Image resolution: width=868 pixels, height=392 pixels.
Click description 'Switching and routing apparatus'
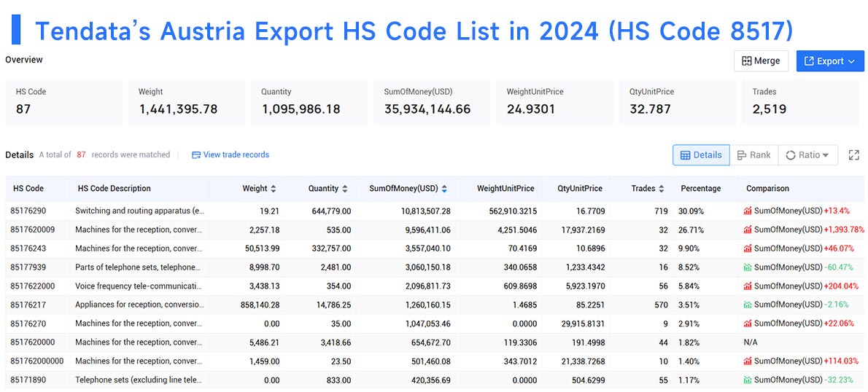[140, 211]
